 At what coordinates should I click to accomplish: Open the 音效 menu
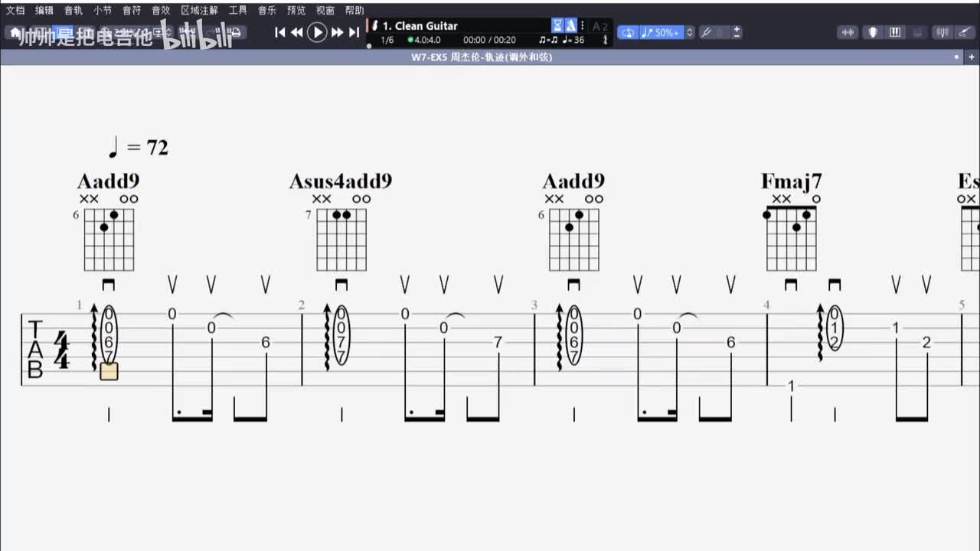161,11
